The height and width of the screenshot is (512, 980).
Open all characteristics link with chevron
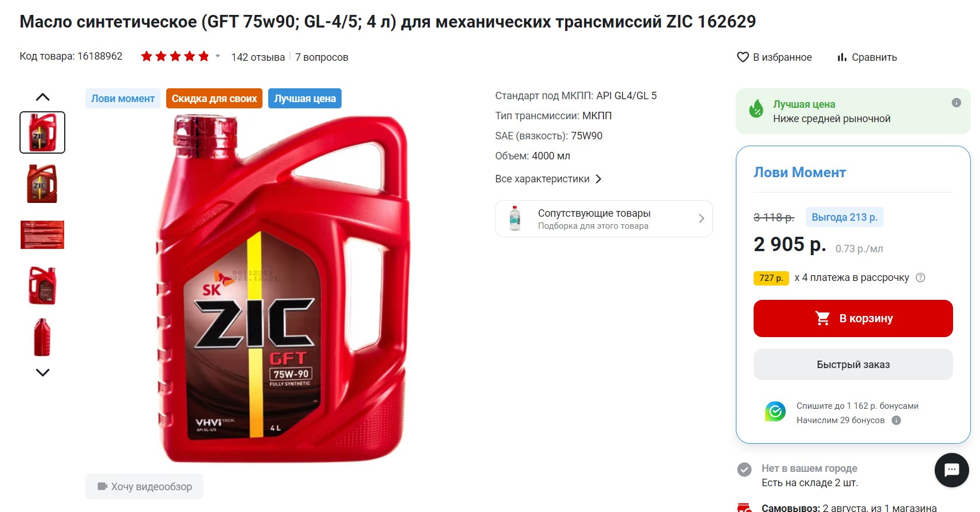(548, 179)
